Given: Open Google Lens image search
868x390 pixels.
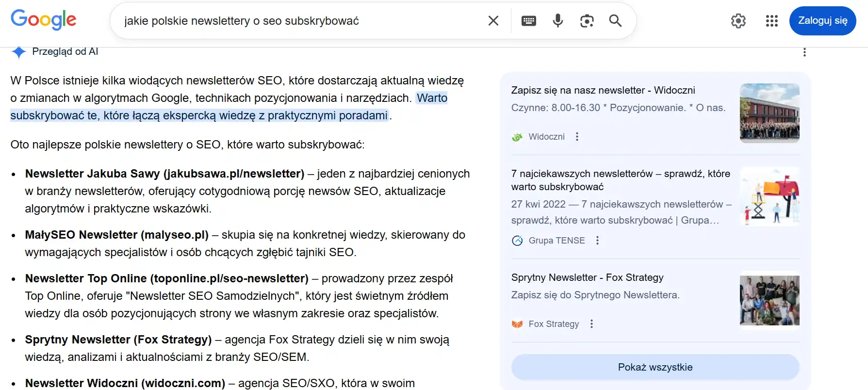Looking at the screenshot, I should 587,20.
